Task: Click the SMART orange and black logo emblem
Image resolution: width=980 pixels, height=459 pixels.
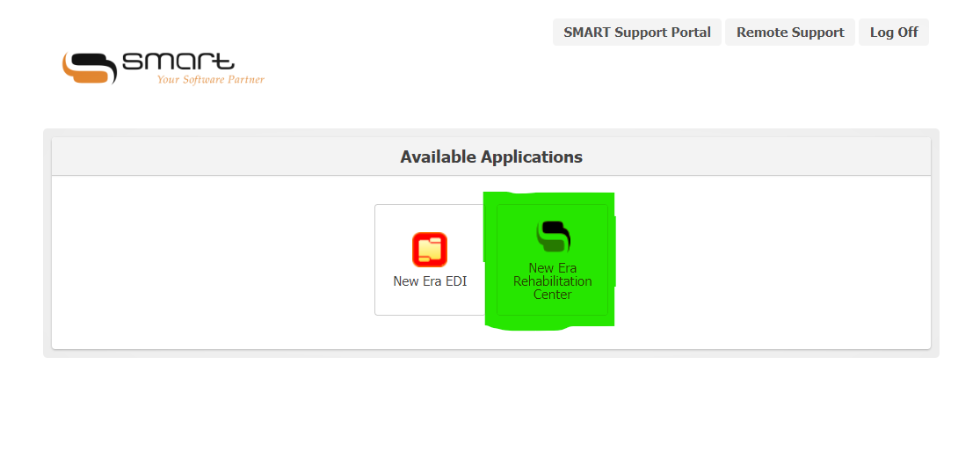Action: (x=89, y=68)
